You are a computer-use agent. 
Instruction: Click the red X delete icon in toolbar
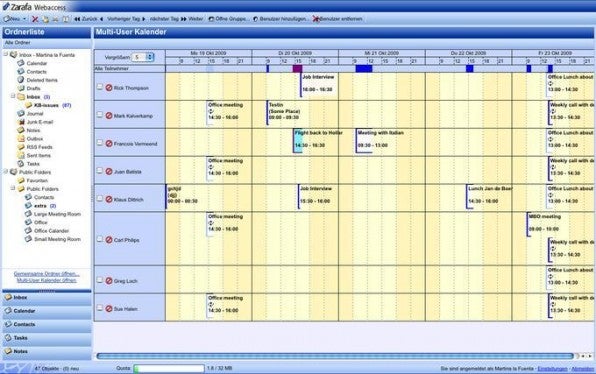coord(35,19)
